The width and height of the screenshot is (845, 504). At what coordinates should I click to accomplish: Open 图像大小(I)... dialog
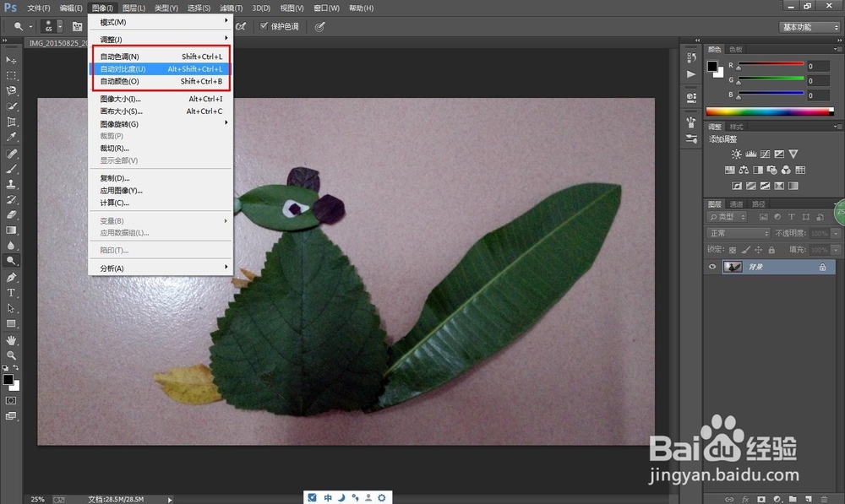(x=161, y=99)
